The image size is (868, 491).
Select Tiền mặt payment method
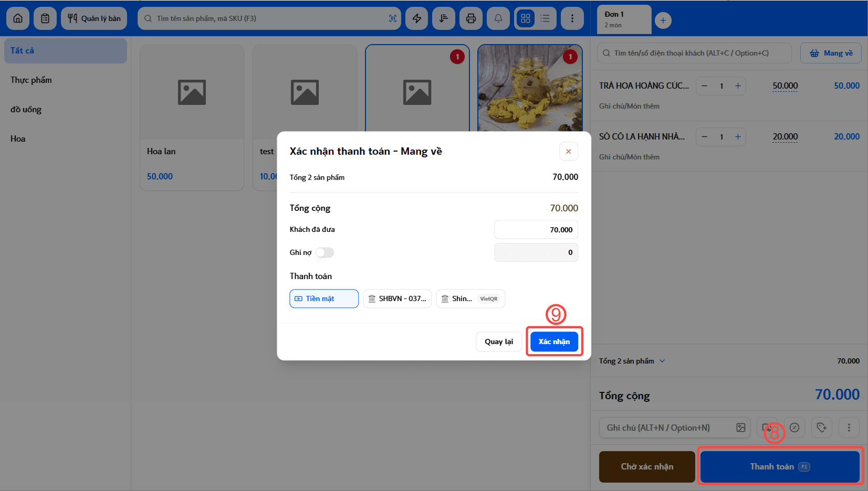[324, 298]
